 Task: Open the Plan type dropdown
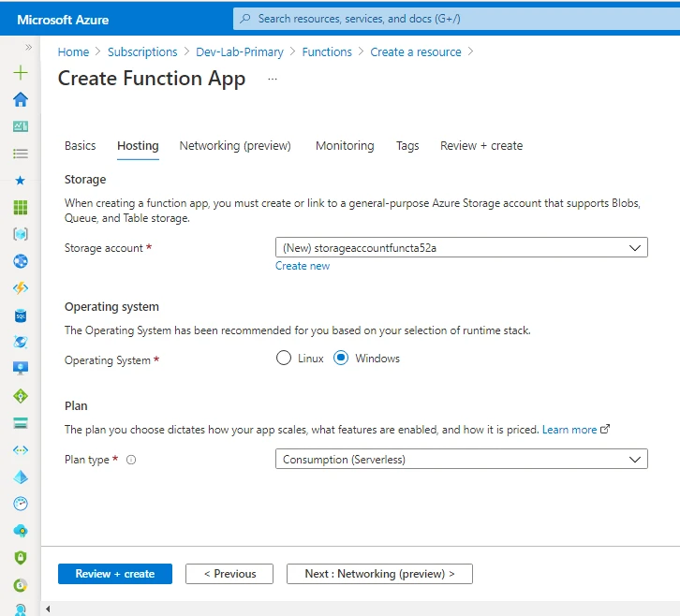[x=462, y=459]
